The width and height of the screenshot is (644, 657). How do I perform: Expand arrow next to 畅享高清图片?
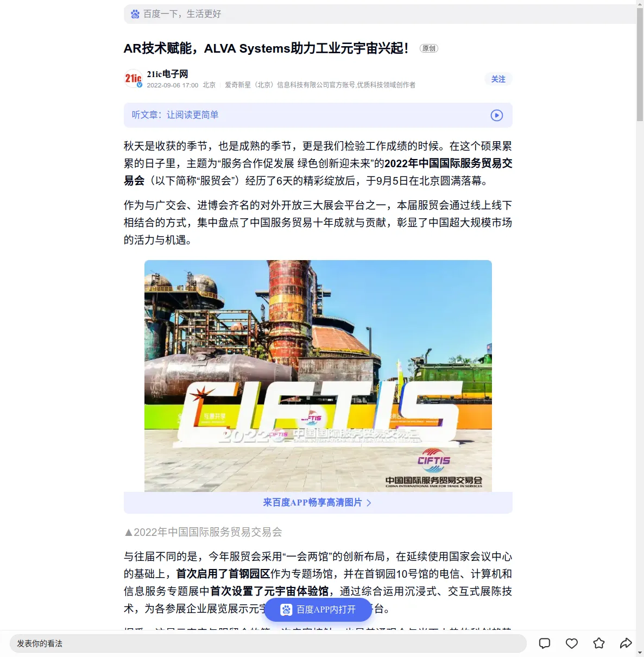(369, 503)
